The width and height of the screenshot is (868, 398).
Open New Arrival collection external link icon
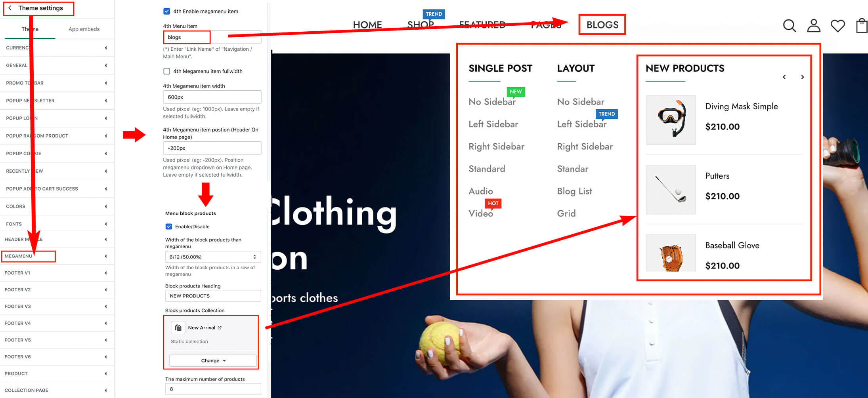click(x=220, y=328)
